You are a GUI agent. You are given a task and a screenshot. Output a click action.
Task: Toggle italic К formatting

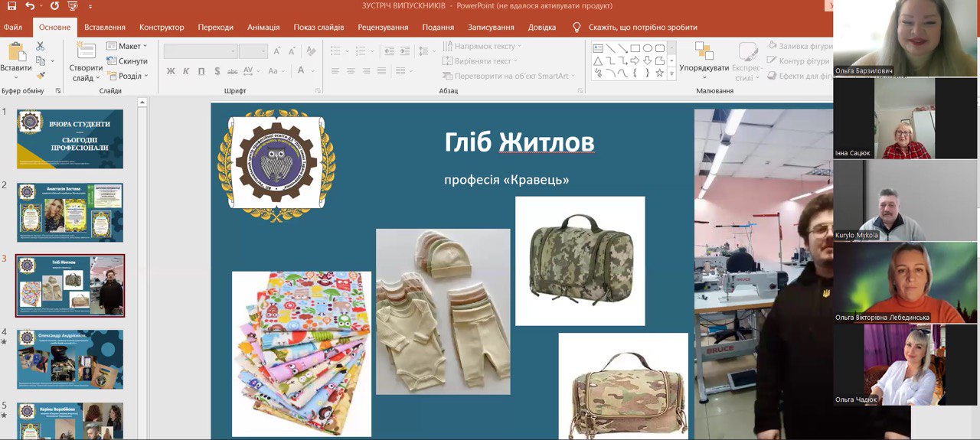click(186, 71)
